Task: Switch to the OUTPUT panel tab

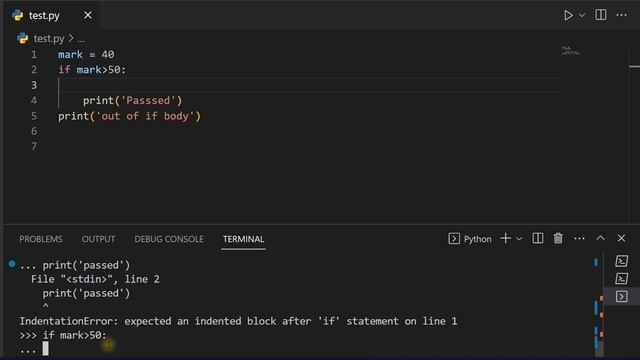Action: [98, 239]
